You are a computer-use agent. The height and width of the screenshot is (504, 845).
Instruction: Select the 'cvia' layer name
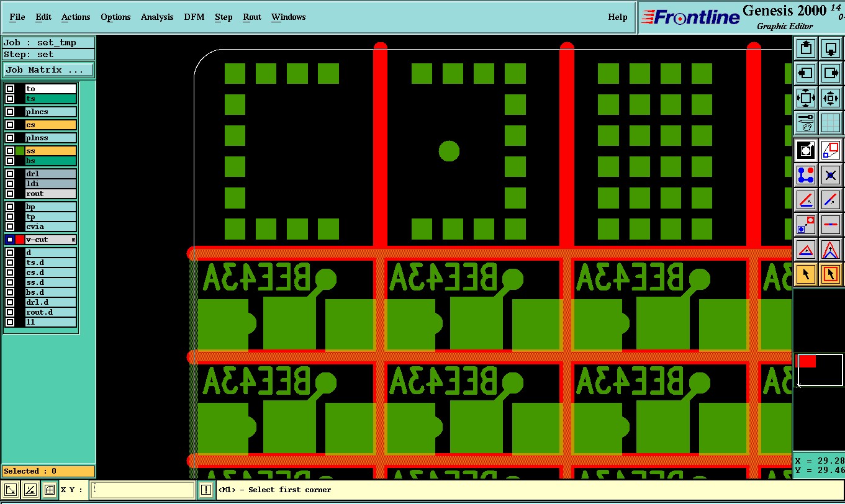click(x=50, y=227)
